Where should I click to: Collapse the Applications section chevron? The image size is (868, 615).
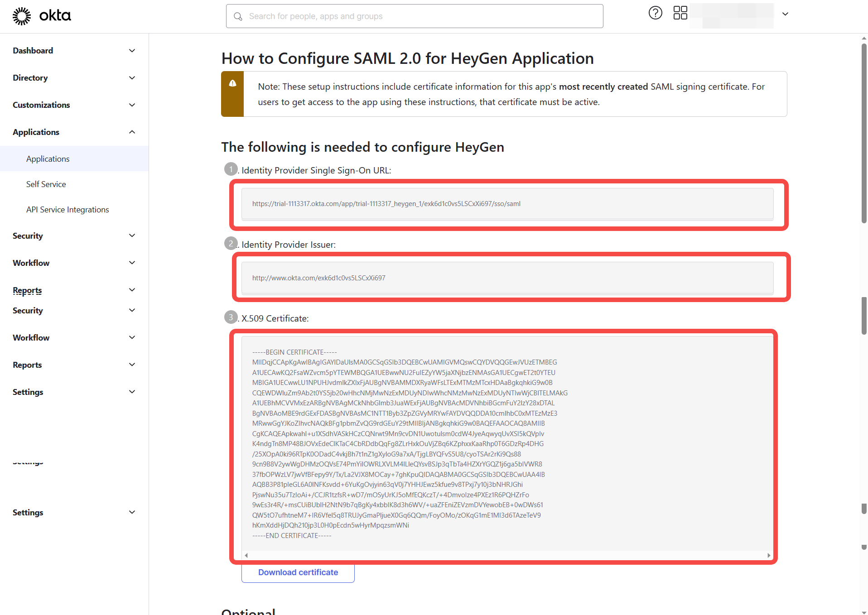(132, 132)
